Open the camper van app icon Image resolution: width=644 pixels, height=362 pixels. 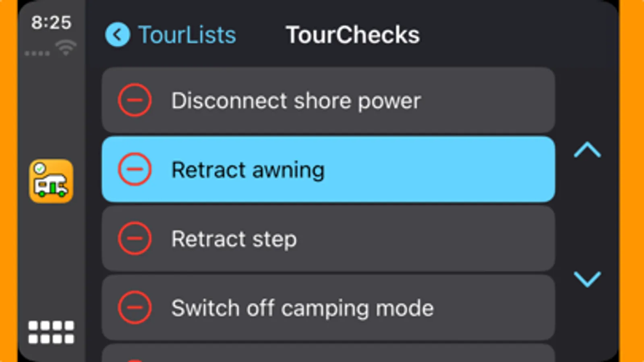point(51,181)
